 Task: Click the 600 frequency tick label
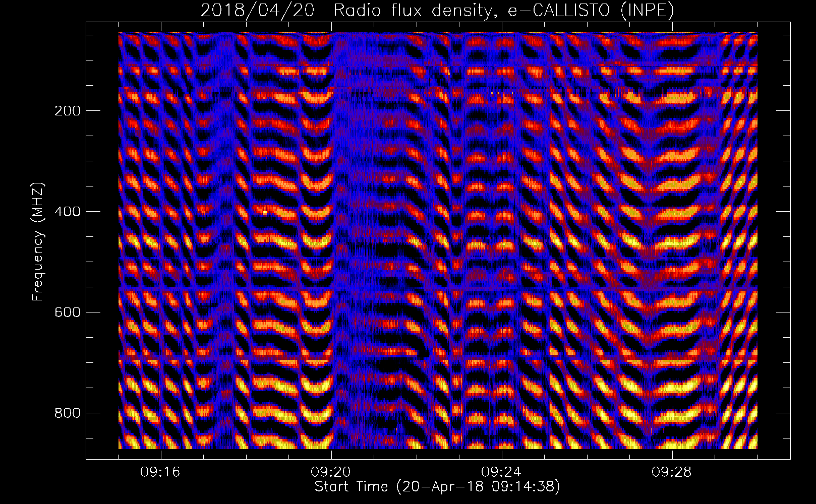coord(67,312)
